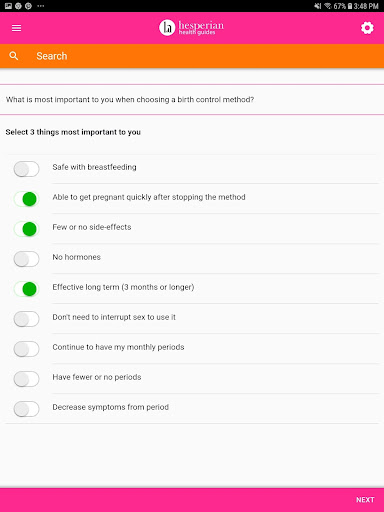Toggle on Have fewer or no periods

click(x=26, y=379)
